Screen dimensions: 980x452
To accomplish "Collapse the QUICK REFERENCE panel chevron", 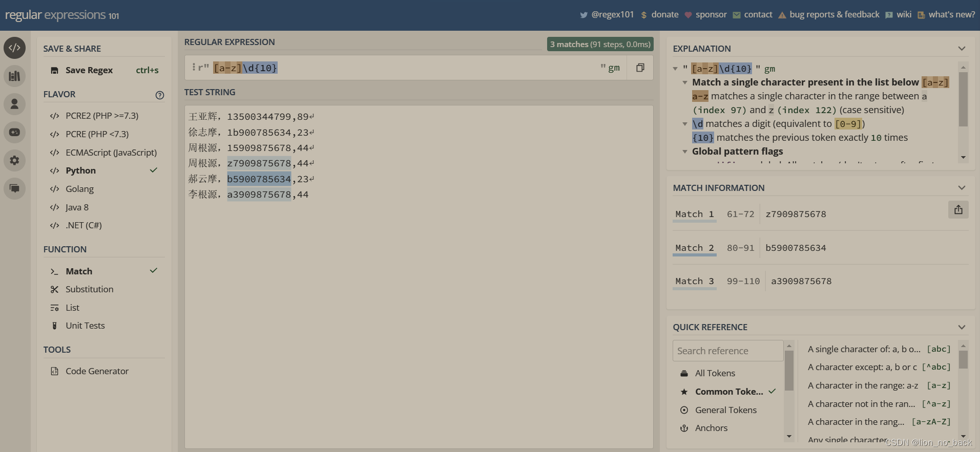I will tap(962, 327).
